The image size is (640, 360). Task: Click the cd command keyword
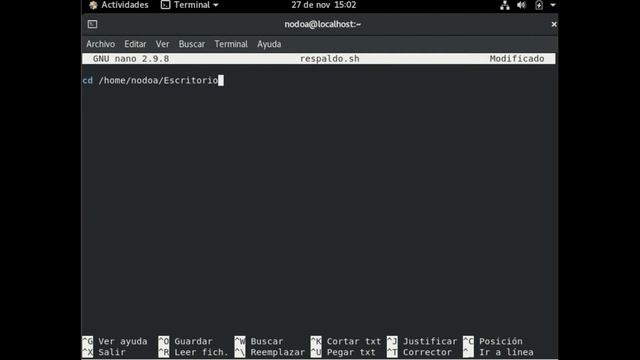coord(87,80)
